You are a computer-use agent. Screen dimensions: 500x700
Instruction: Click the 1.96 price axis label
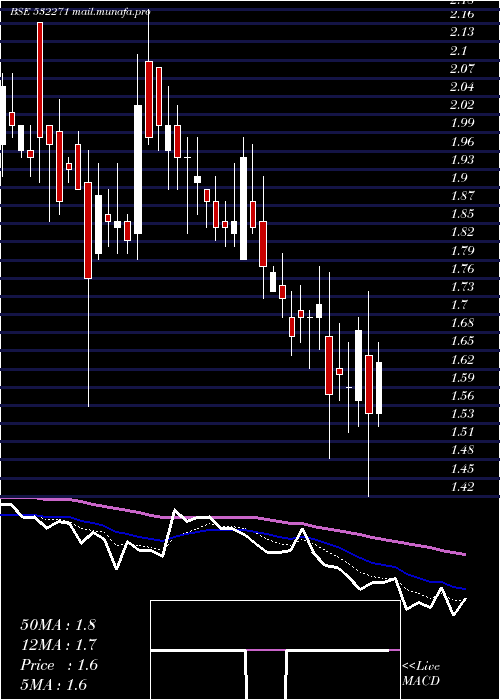462,142
